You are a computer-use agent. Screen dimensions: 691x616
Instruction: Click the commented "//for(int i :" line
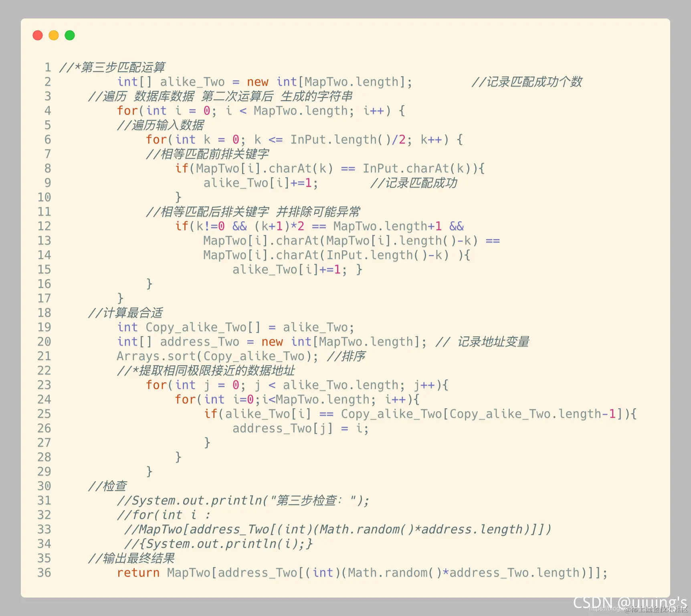coord(164,515)
